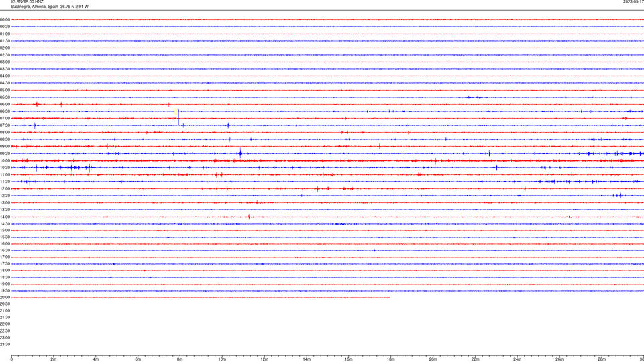The width and height of the screenshot is (644, 362).
Task: Click the 10m tick label on time axis
Action: 222,359
